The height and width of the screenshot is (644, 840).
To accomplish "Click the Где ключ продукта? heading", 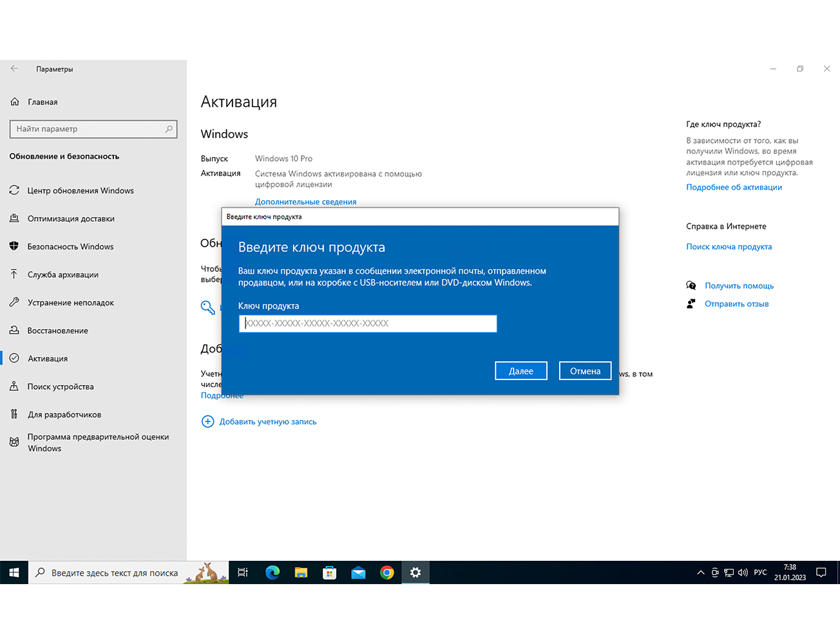I will (x=723, y=124).
